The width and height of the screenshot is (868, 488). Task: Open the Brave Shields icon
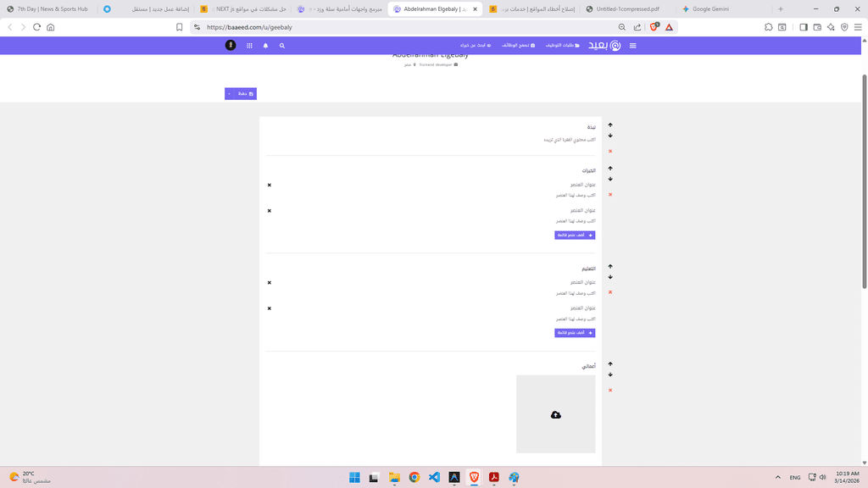(654, 26)
